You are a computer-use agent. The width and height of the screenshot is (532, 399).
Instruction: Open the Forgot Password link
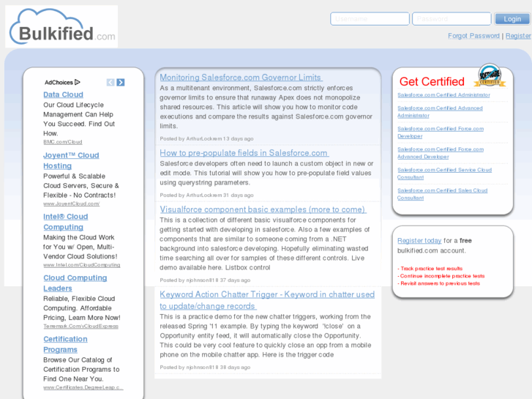coord(473,36)
